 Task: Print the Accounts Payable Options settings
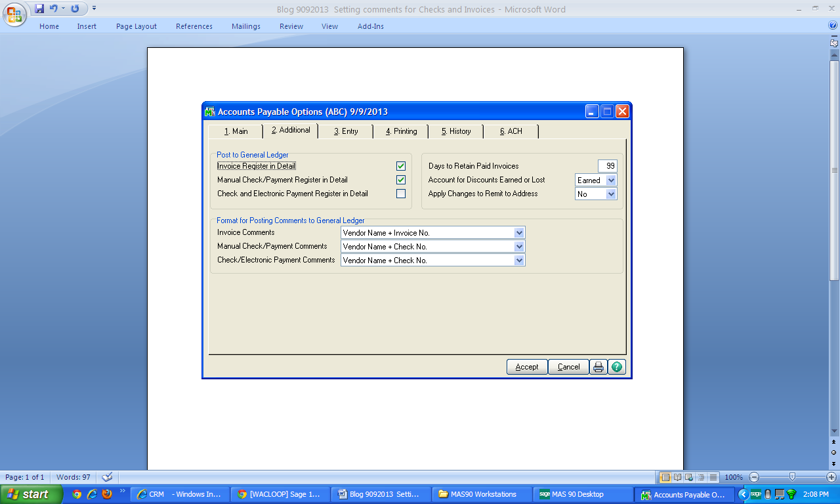[x=598, y=367]
